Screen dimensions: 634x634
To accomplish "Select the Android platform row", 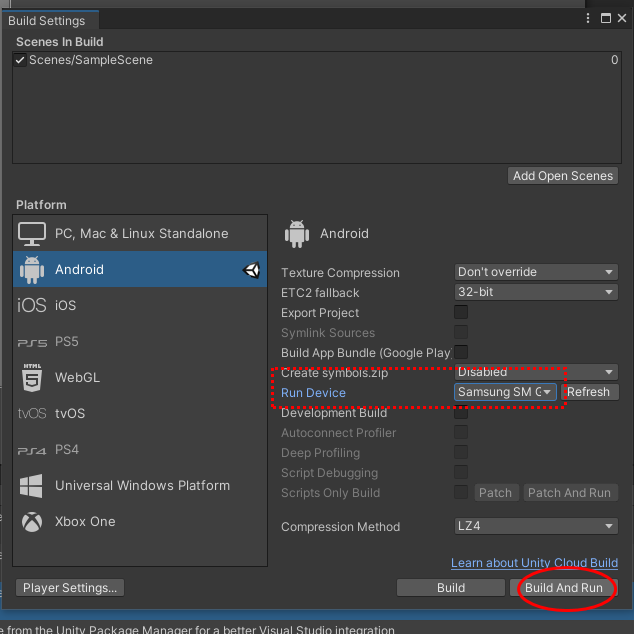I will point(140,270).
